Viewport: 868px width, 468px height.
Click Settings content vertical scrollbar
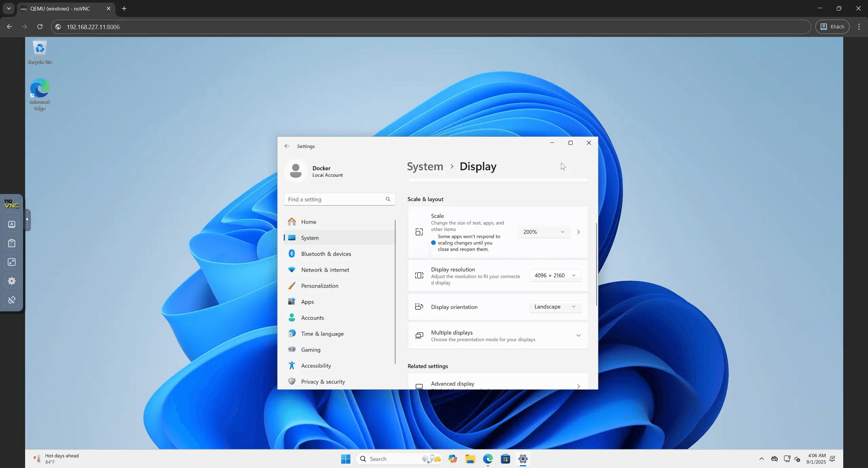pyautogui.click(x=596, y=265)
